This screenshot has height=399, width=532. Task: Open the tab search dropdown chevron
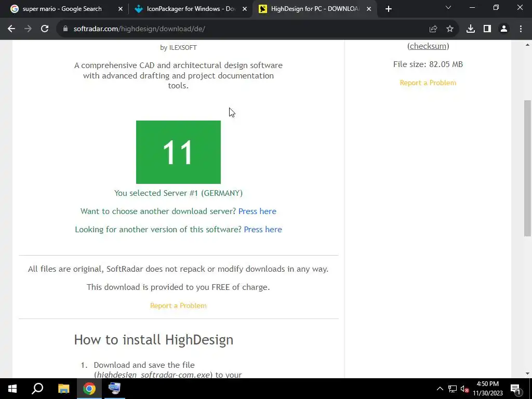pyautogui.click(x=448, y=7)
